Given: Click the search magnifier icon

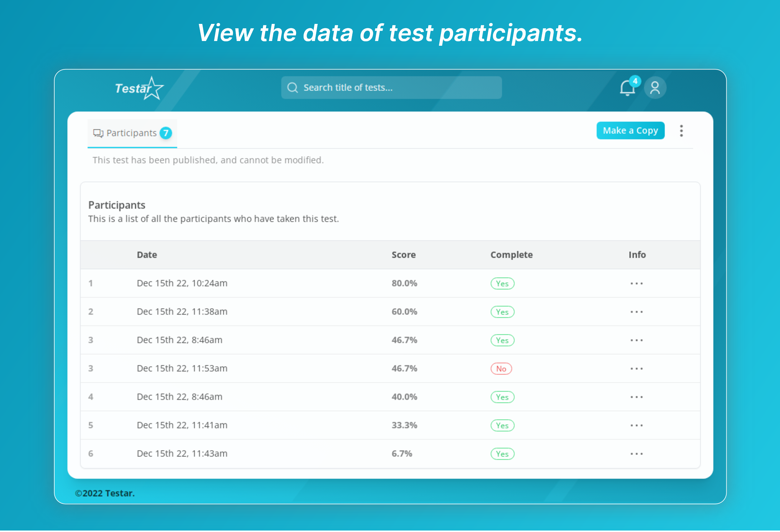Looking at the screenshot, I should coord(292,88).
